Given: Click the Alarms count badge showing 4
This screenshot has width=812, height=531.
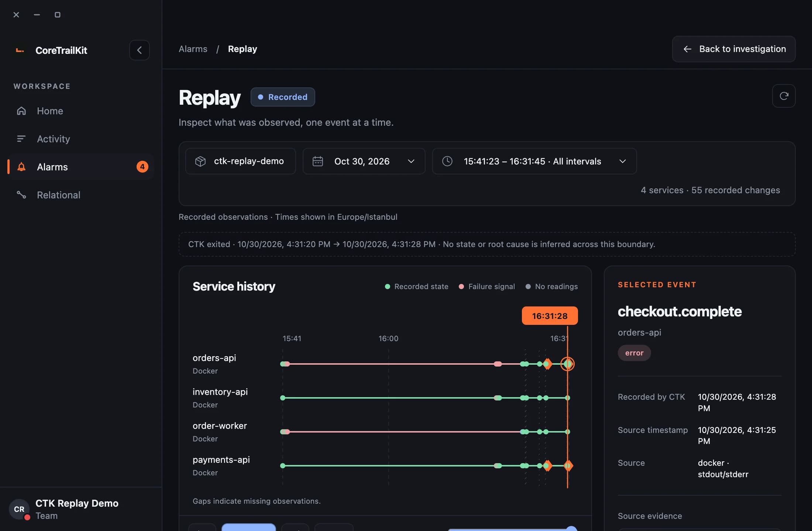Looking at the screenshot, I should pyautogui.click(x=142, y=167).
